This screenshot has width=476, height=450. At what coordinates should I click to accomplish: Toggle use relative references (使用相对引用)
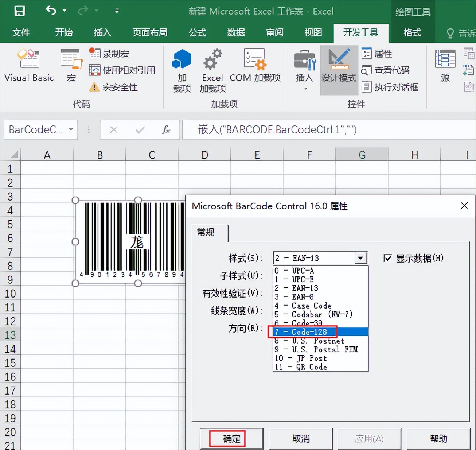pos(122,70)
